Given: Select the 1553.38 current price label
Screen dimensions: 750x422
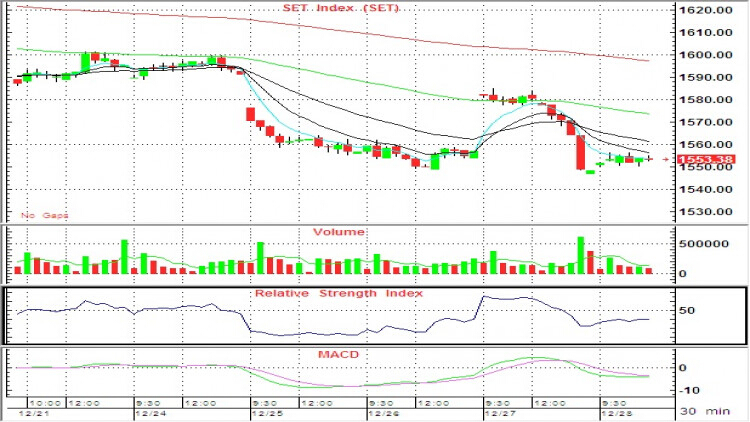Looking at the screenshot, I should point(706,159).
